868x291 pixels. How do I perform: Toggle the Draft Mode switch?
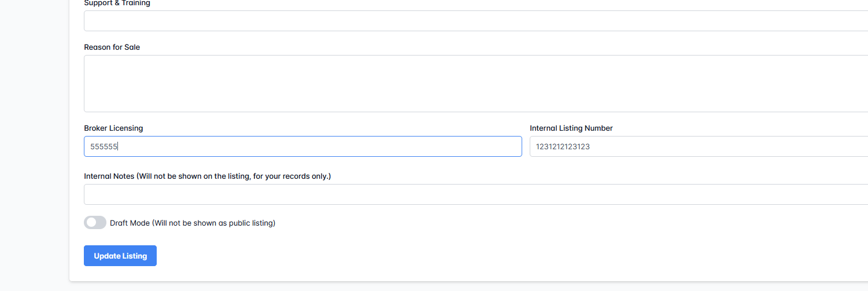coord(95,223)
